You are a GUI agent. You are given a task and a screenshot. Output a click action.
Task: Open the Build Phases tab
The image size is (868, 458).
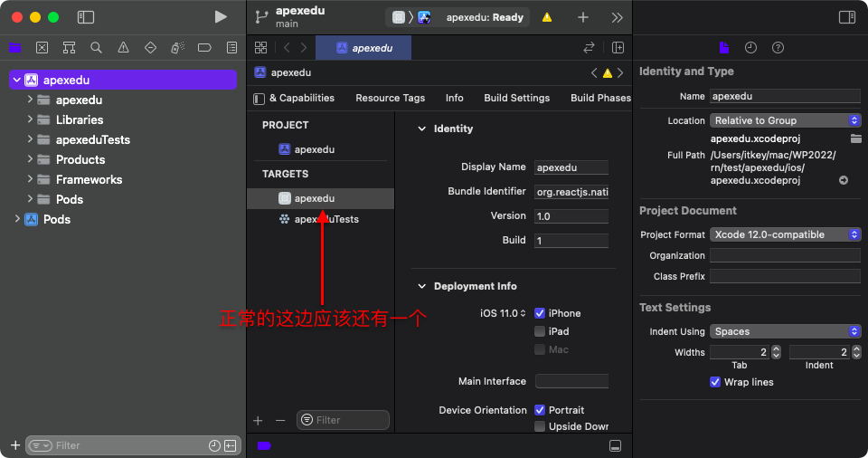click(x=600, y=98)
